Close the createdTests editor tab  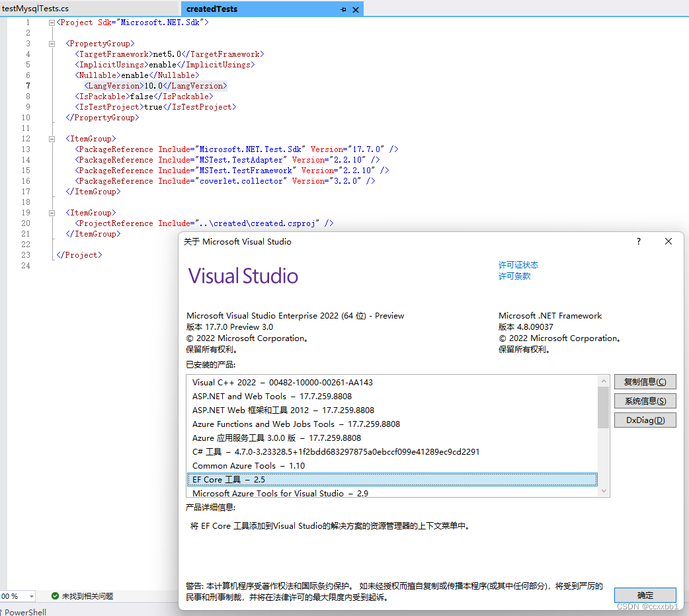click(356, 9)
